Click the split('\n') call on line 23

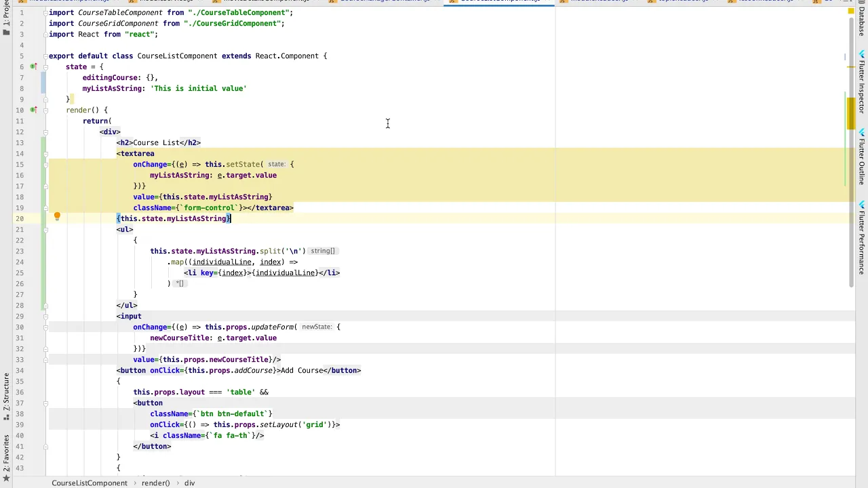pos(283,251)
